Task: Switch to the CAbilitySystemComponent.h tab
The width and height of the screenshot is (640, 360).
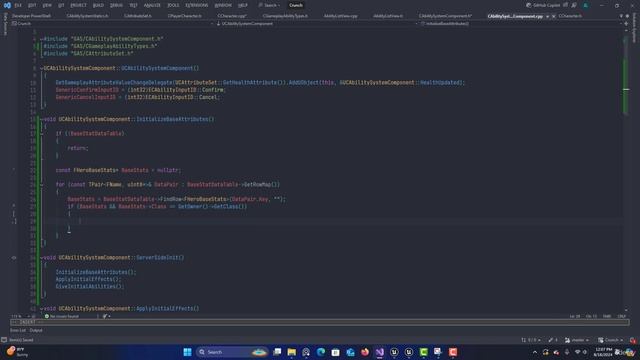Action: click(445, 16)
